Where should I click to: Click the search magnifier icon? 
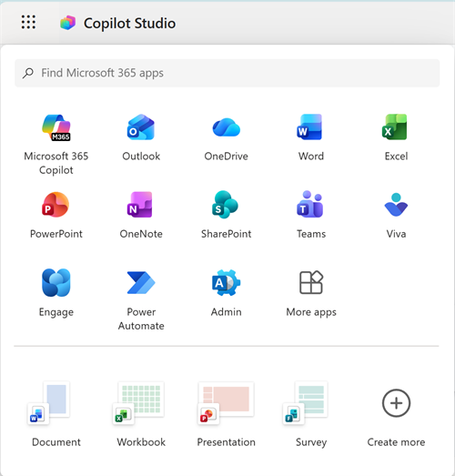tap(28, 73)
